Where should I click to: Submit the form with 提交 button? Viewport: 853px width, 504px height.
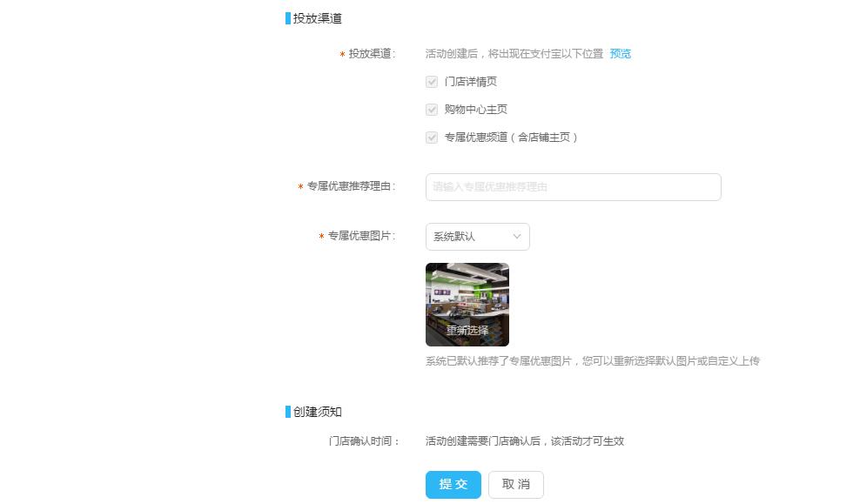click(x=453, y=484)
